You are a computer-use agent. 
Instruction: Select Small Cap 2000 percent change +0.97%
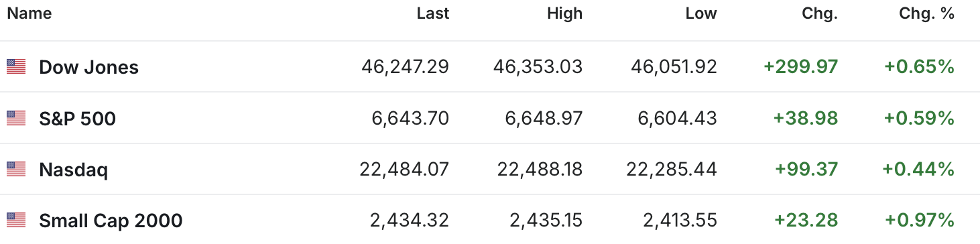(920, 220)
